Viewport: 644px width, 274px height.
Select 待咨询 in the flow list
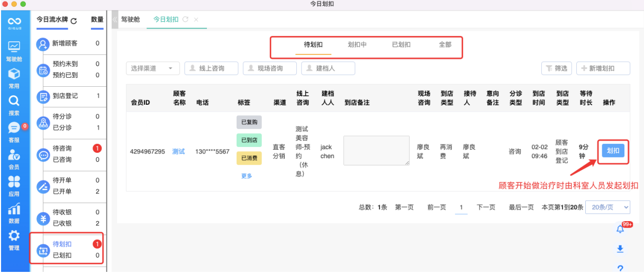pyautogui.click(x=62, y=149)
